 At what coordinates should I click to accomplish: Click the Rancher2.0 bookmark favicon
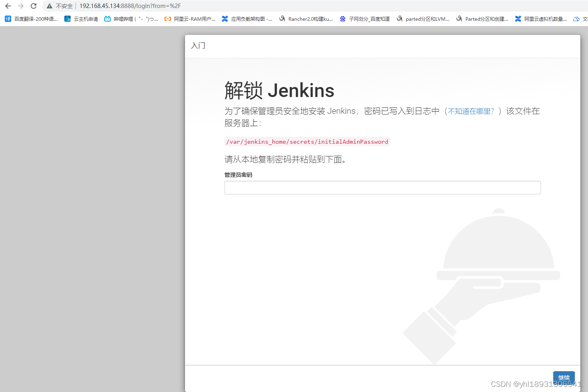click(282, 19)
